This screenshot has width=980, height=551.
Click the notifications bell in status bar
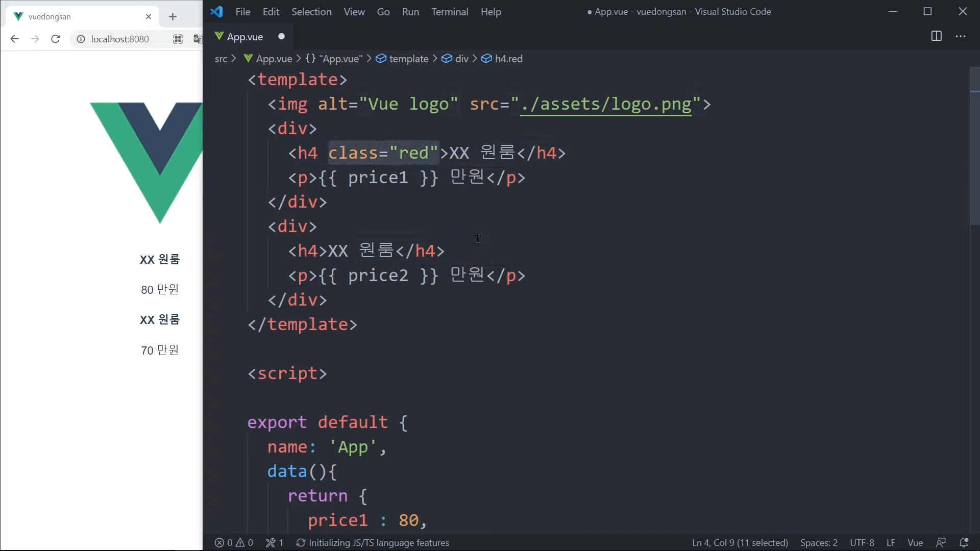[x=964, y=542]
